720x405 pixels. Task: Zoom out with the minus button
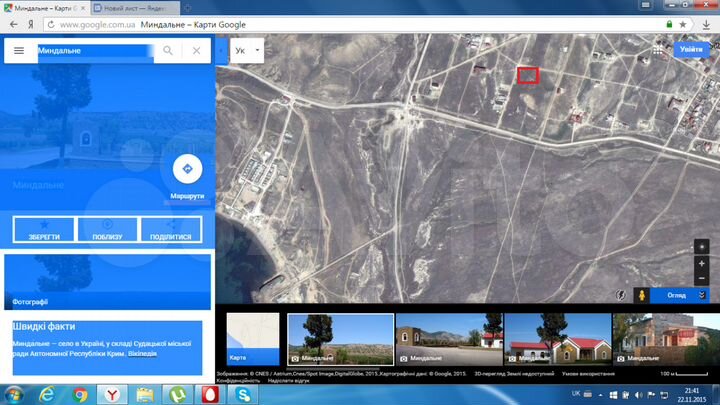point(701,278)
